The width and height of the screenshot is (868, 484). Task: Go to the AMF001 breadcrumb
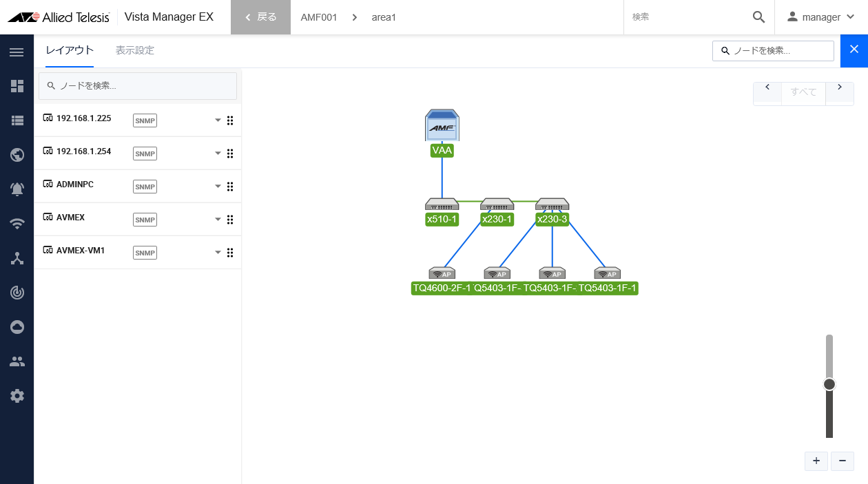pyautogui.click(x=319, y=17)
